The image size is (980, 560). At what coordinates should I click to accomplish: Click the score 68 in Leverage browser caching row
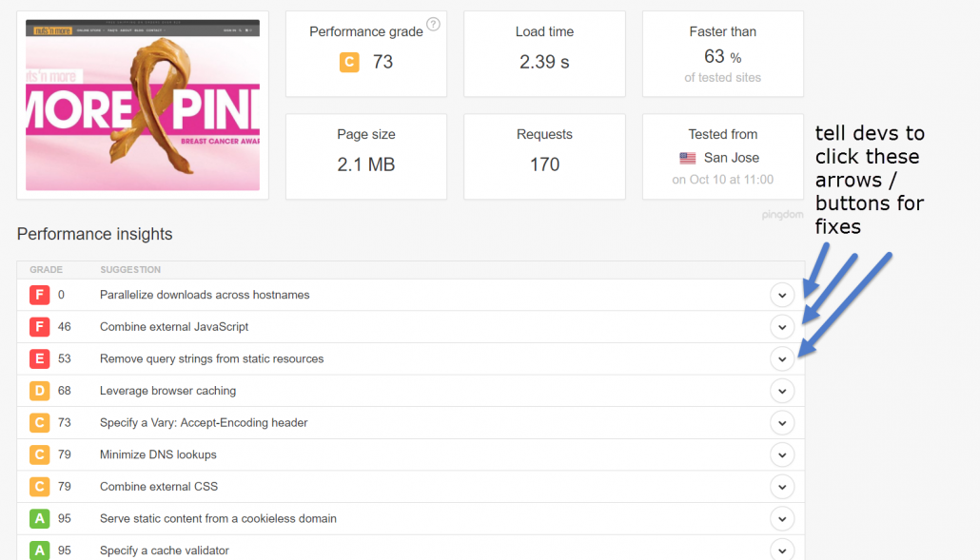[65, 391]
